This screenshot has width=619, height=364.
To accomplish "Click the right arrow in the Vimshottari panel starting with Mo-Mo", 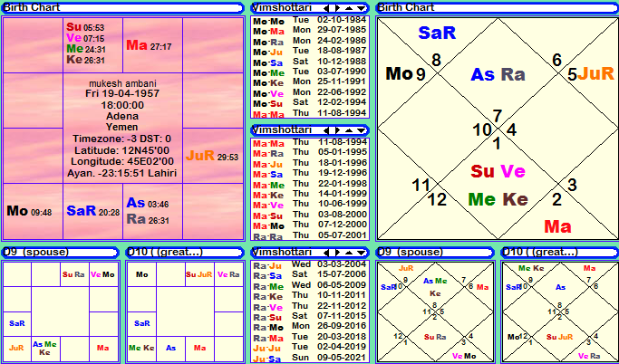I will [337, 8].
